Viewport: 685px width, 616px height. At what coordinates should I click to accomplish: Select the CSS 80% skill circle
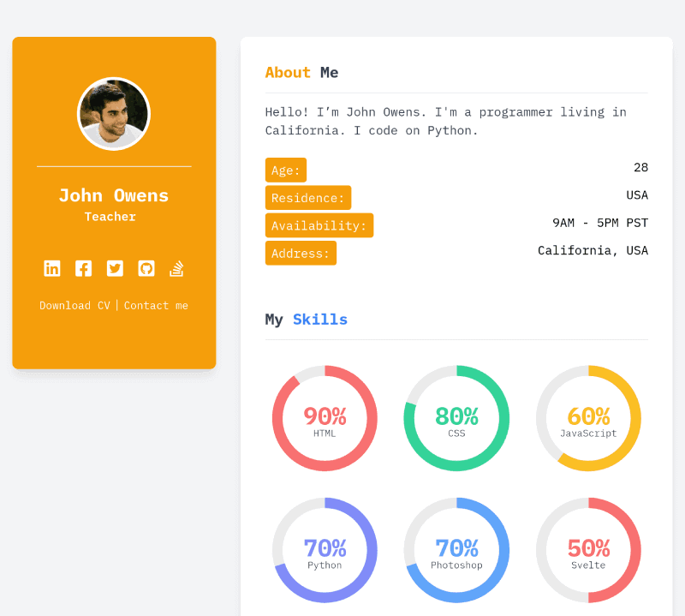(x=456, y=417)
